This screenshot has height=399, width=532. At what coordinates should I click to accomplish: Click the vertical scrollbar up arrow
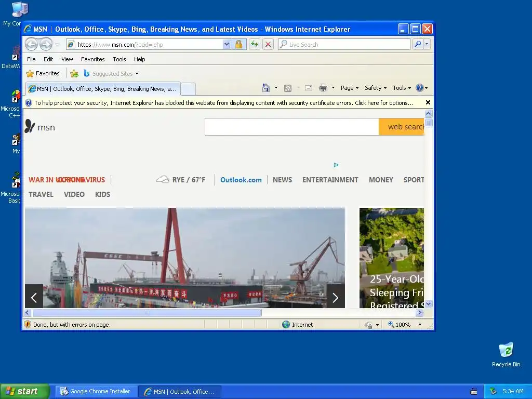(428, 114)
